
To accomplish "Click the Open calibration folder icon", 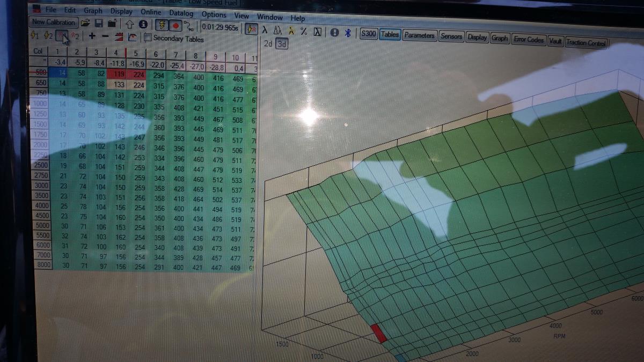I will click(85, 23).
